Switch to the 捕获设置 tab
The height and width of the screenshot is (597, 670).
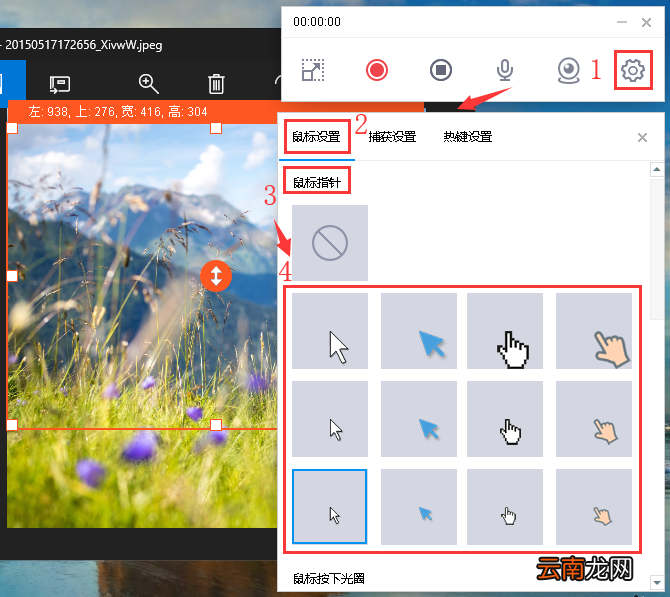tap(392, 137)
